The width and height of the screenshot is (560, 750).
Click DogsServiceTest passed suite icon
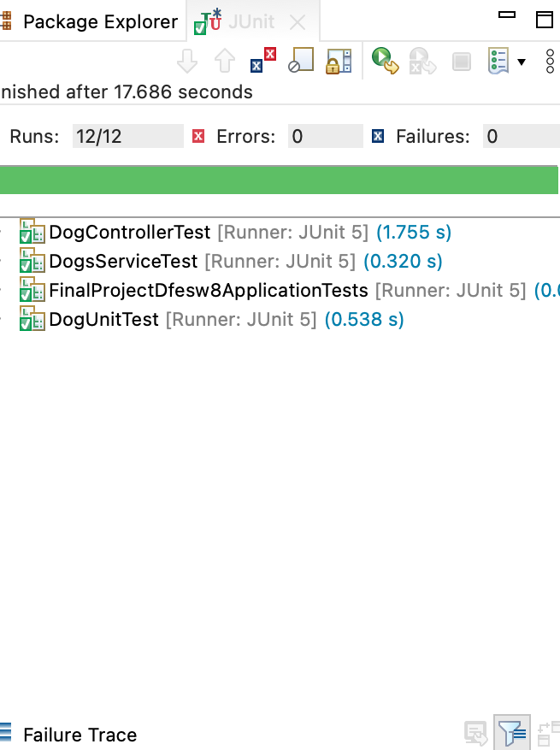tap(32, 261)
